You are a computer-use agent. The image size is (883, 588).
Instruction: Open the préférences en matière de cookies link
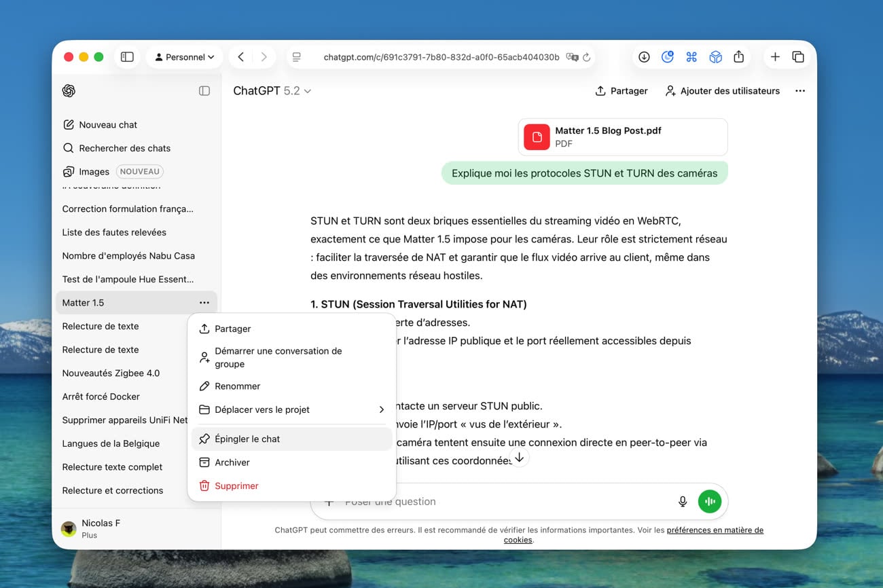(x=715, y=530)
